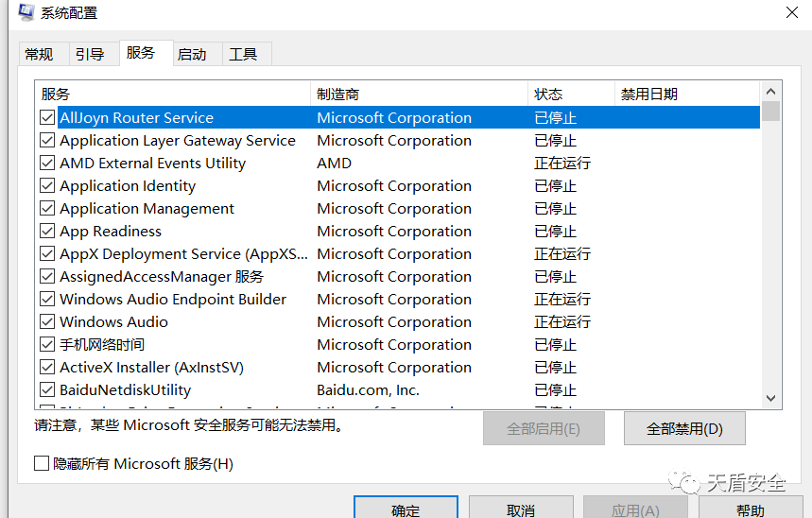This screenshot has width=812, height=518.
Task: Switch to the 启动 tab
Action: click(192, 55)
